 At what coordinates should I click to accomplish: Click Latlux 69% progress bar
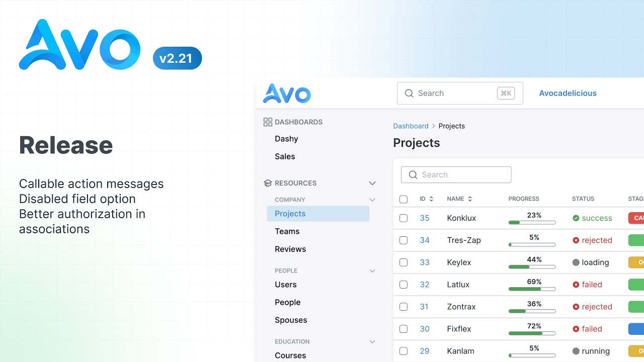[532, 289]
